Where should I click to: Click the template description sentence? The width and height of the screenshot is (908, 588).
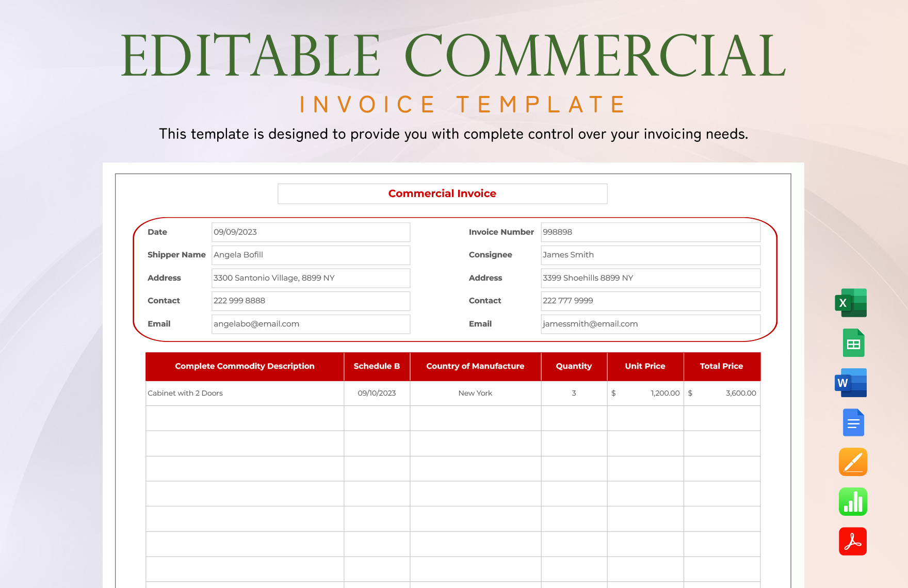453,134
